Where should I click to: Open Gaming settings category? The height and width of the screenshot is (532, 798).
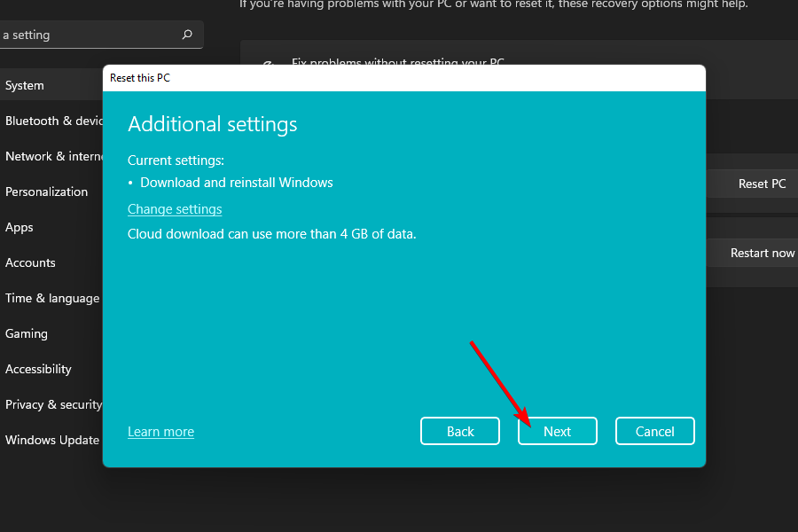click(x=27, y=333)
